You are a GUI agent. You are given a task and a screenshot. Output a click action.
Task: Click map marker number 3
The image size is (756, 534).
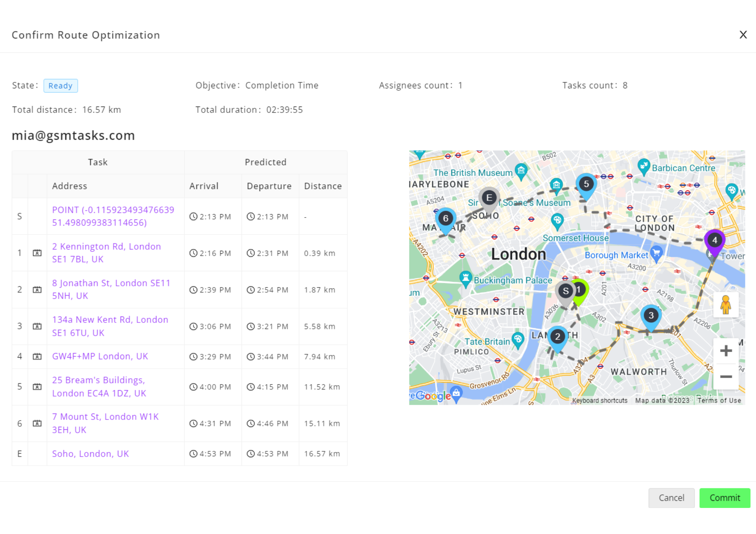tap(651, 316)
